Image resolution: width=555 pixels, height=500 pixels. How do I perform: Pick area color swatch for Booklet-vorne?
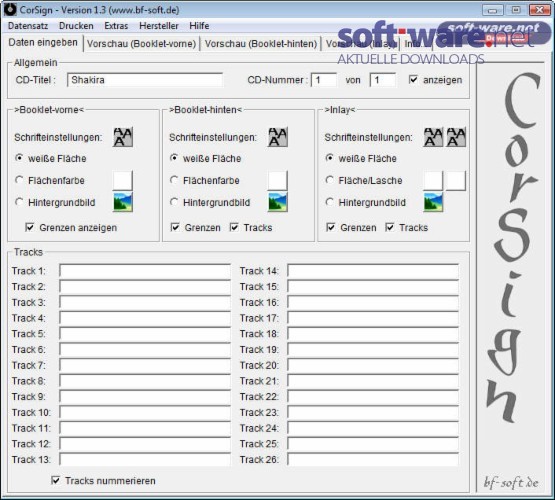[123, 180]
